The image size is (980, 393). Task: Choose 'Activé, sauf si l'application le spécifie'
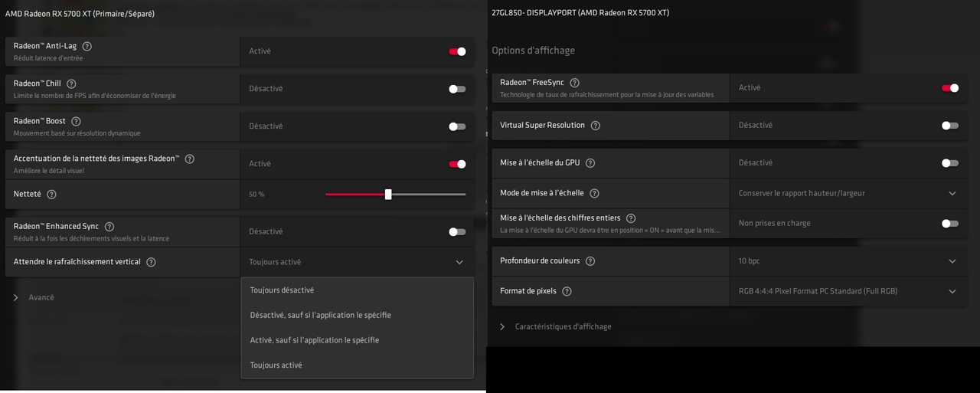point(358,340)
